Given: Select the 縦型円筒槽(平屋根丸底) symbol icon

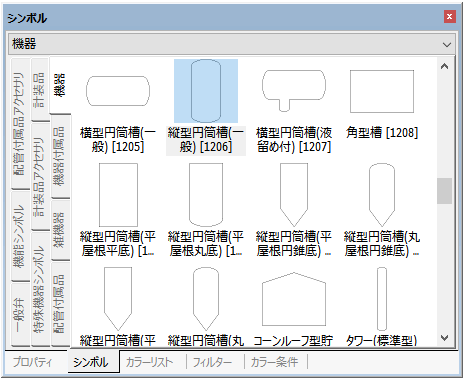Looking at the screenshot, I should click(206, 195).
